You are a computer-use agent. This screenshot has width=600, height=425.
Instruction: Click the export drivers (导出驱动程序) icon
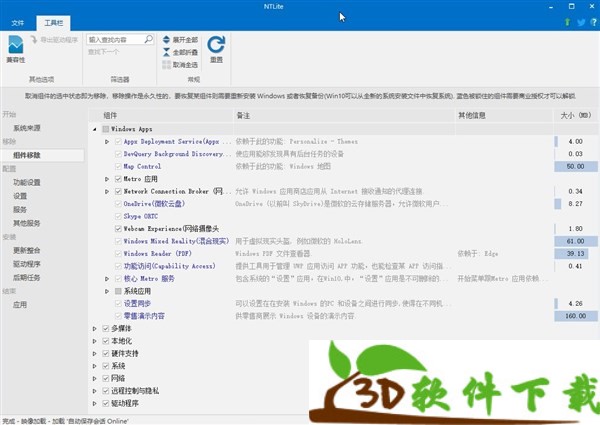[34, 39]
